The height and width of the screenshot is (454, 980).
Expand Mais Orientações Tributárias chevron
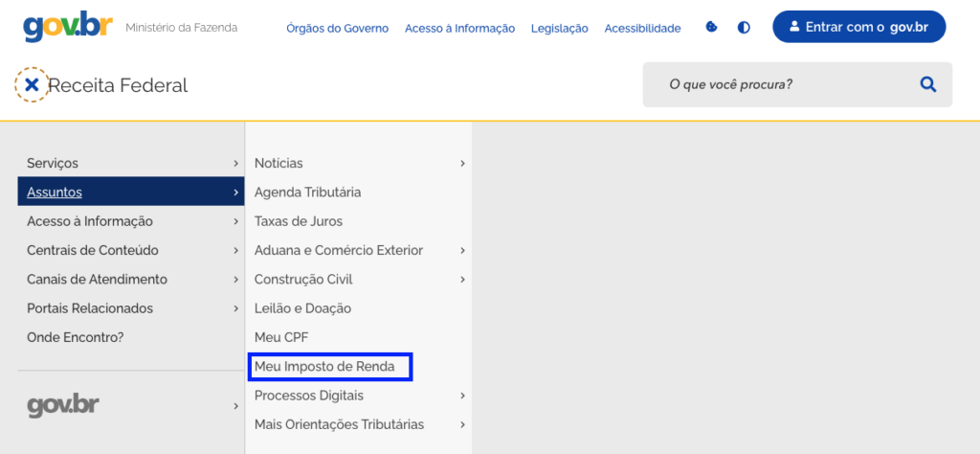[462, 424]
